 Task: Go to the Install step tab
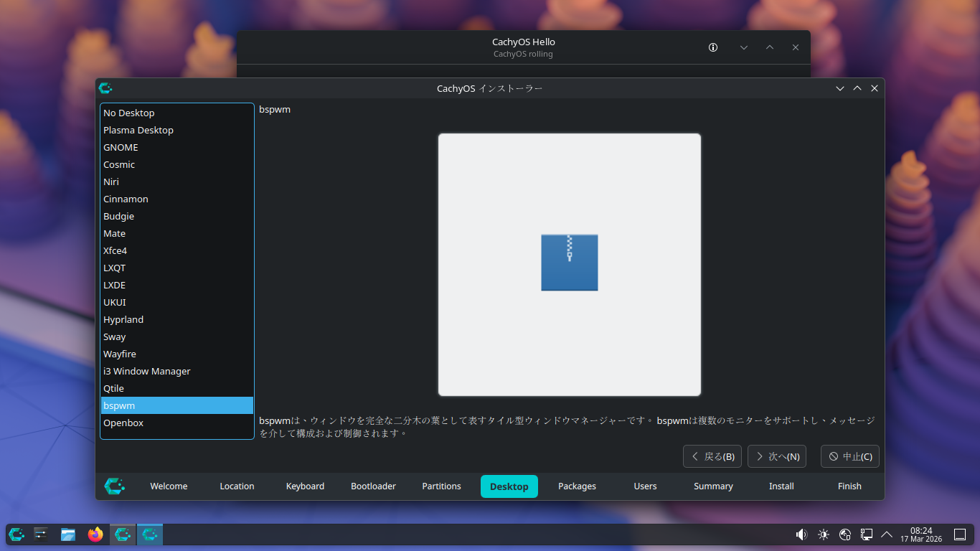(781, 486)
